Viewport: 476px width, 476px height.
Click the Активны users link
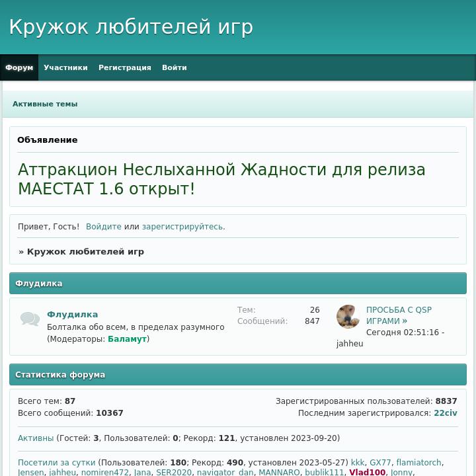(36, 438)
